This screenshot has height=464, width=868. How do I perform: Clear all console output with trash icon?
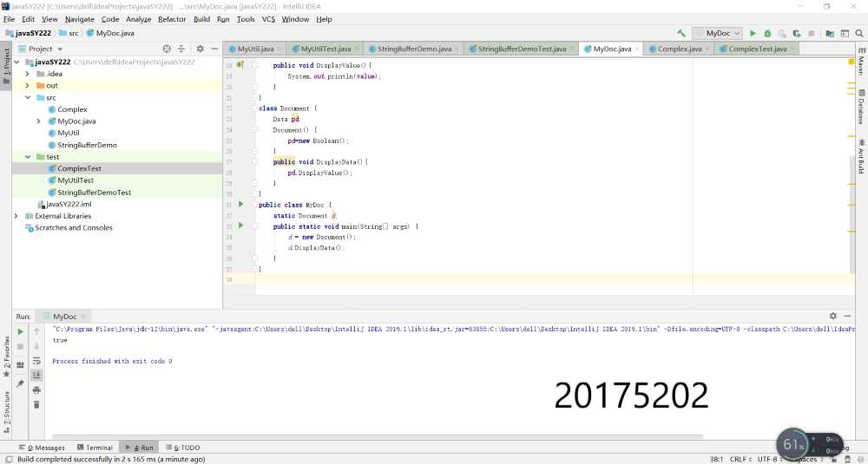36,405
